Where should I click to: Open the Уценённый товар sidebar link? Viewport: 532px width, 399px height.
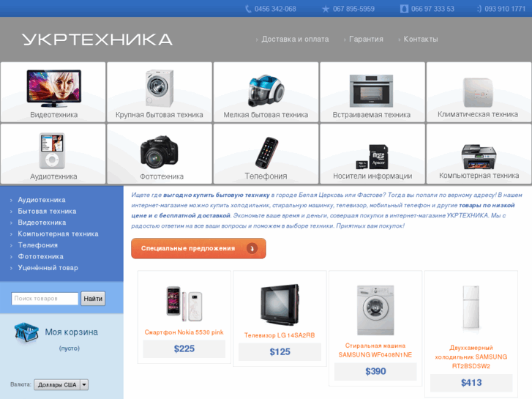(x=48, y=268)
